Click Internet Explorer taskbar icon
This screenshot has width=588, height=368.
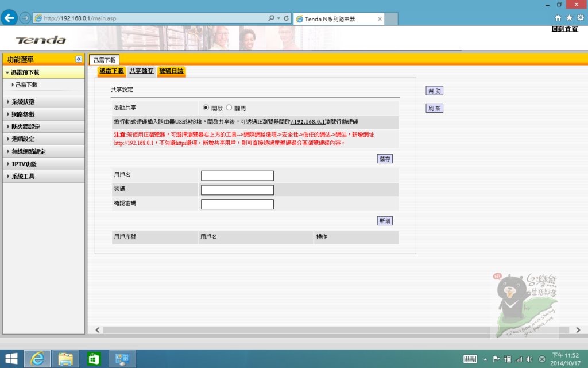37,359
